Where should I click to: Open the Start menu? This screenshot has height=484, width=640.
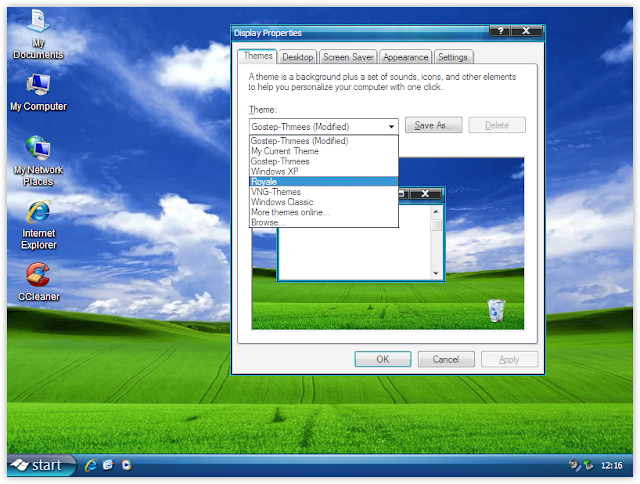pyautogui.click(x=41, y=465)
